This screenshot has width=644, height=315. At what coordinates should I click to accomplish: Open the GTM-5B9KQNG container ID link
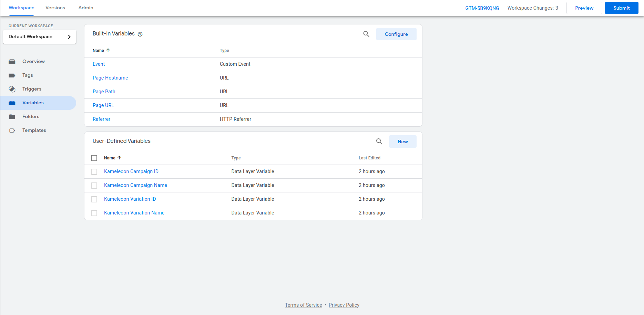pyautogui.click(x=482, y=8)
